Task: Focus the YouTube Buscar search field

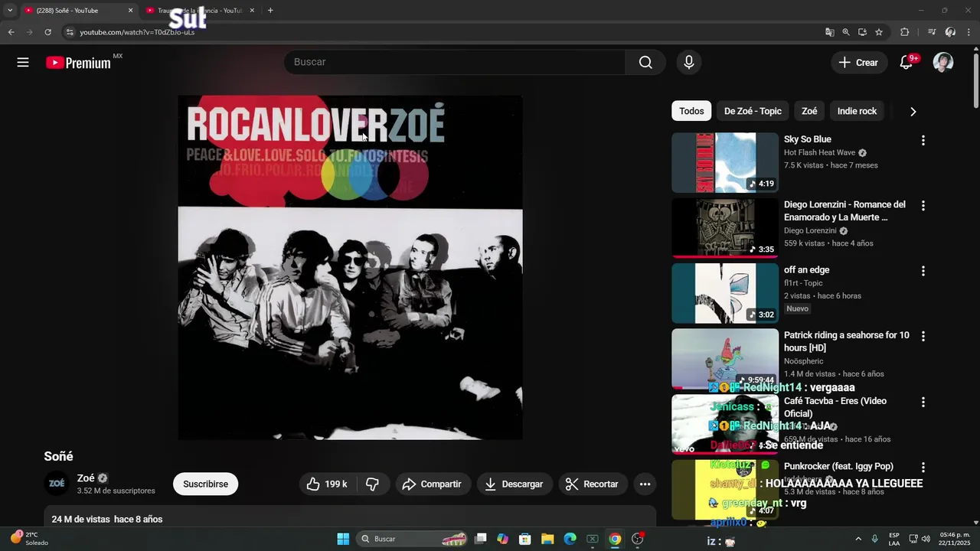Action: 455,62
